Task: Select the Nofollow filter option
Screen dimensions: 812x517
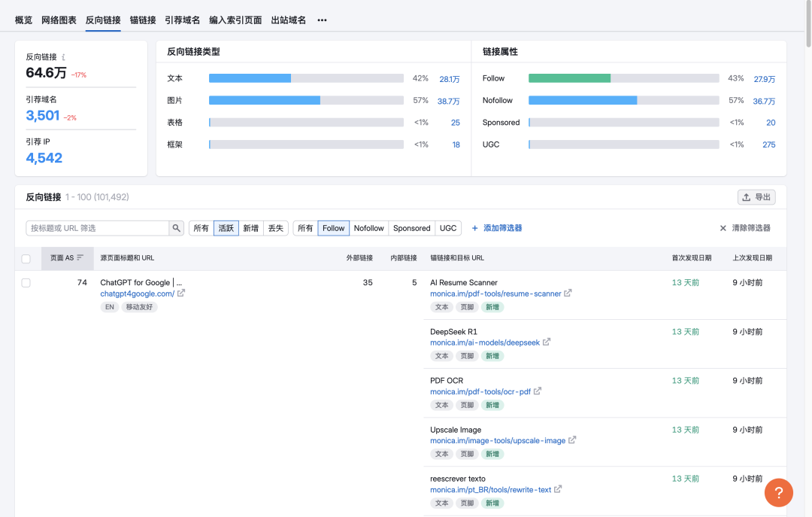Action: pos(368,228)
